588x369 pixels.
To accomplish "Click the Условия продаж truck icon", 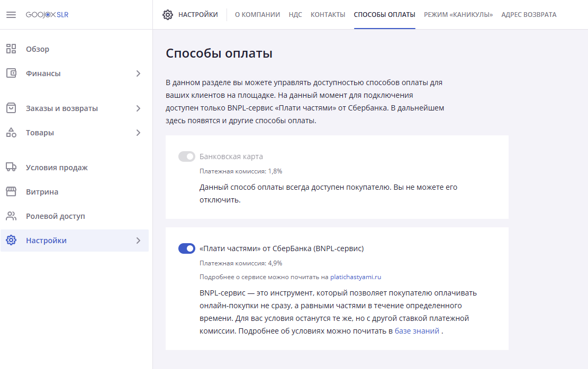I will [11, 168].
